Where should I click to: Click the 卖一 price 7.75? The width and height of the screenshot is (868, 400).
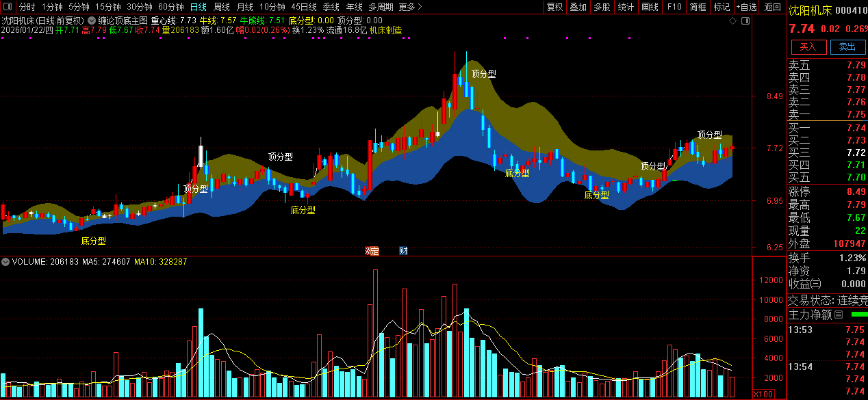coord(856,115)
